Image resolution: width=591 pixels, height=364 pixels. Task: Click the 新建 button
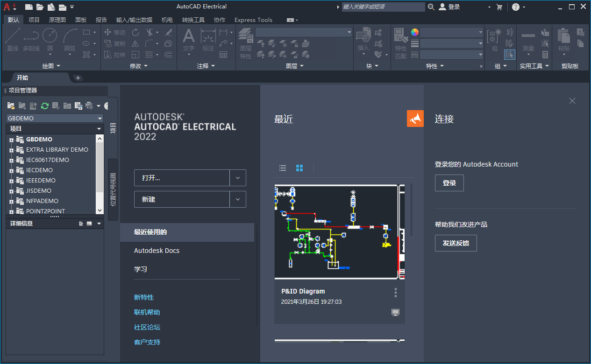pyautogui.click(x=182, y=199)
